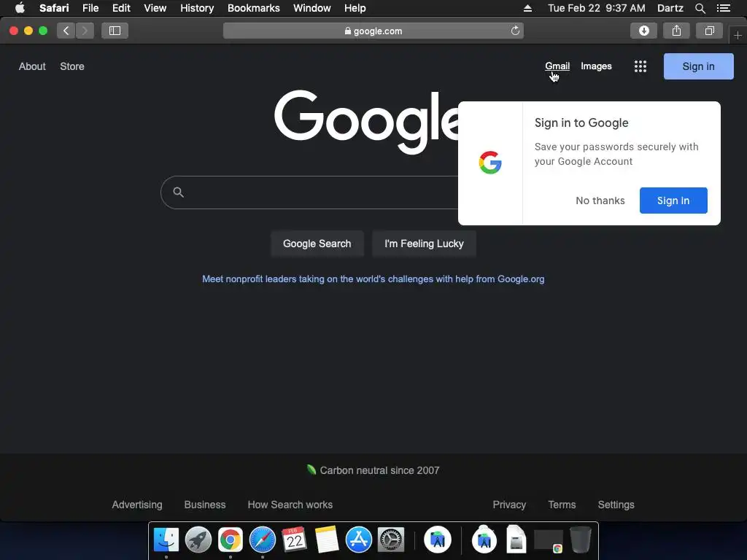Go back with Safari back arrow
The width and height of the screenshot is (747, 560).
click(66, 31)
